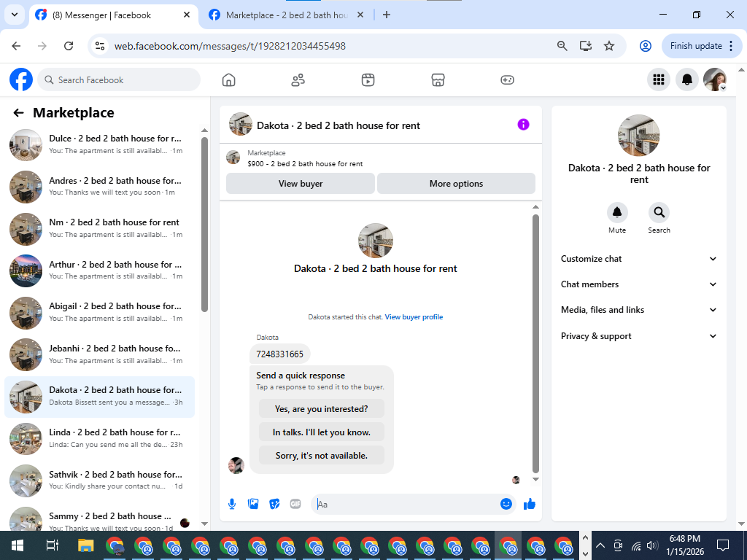This screenshot has height=560, width=747.
Task: View site information icon in address bar
Action: (x=100, y=46)
